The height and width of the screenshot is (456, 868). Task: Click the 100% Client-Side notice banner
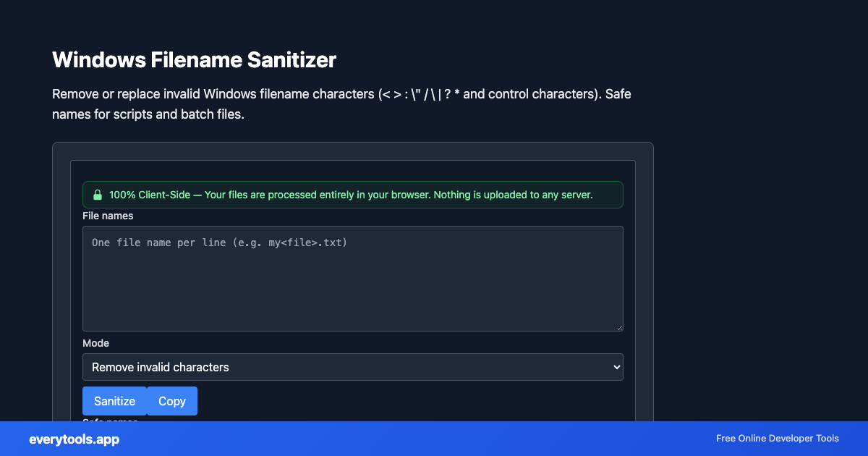tap(353, 194)
